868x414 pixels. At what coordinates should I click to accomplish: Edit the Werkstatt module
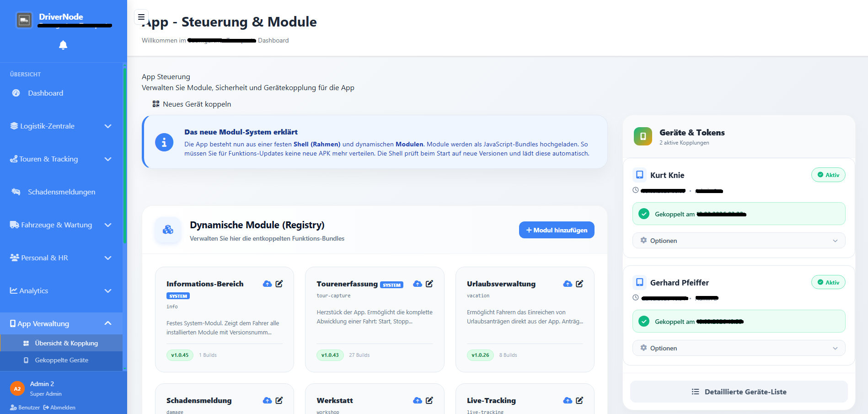429,400
